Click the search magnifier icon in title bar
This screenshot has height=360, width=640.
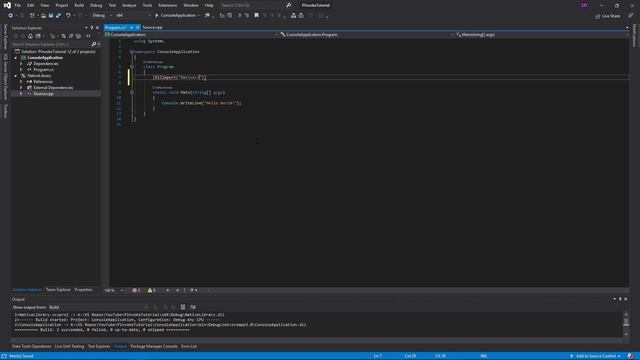point(289,5)
